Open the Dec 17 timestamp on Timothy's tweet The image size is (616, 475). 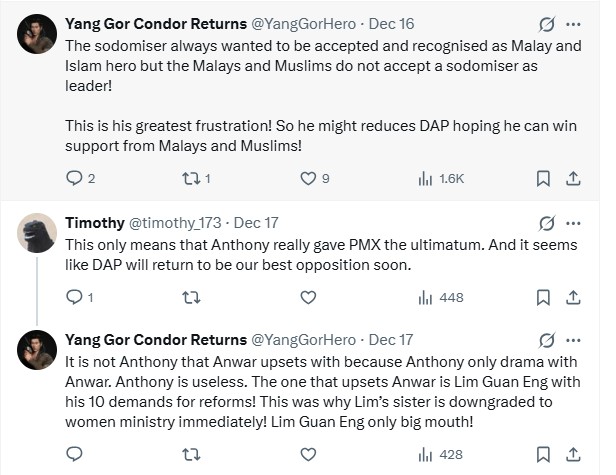tap(256, 222)
